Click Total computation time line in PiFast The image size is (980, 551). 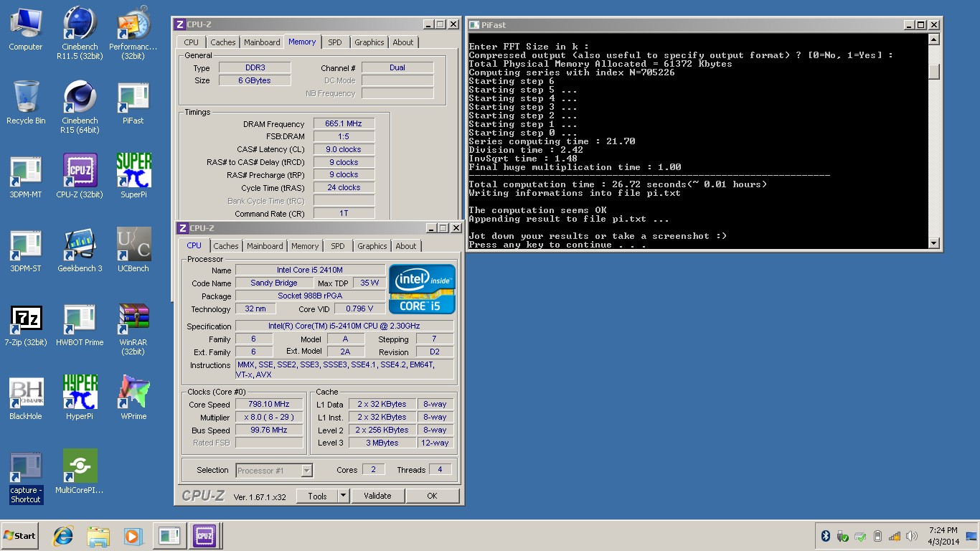618,184
